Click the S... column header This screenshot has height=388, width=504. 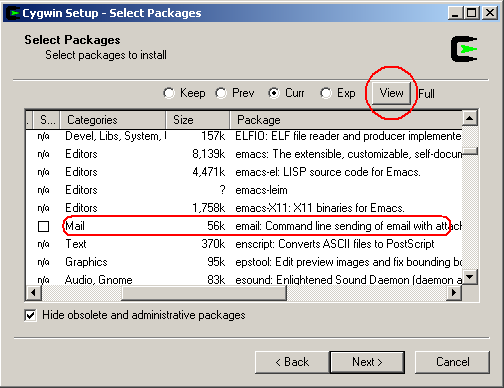click(x=46, y=120)
